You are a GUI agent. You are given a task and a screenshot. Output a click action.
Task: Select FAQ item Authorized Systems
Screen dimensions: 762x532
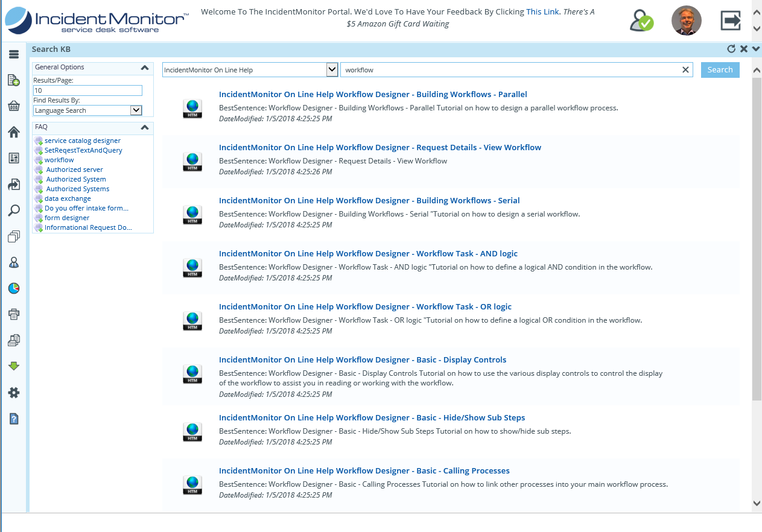[78, 189]
